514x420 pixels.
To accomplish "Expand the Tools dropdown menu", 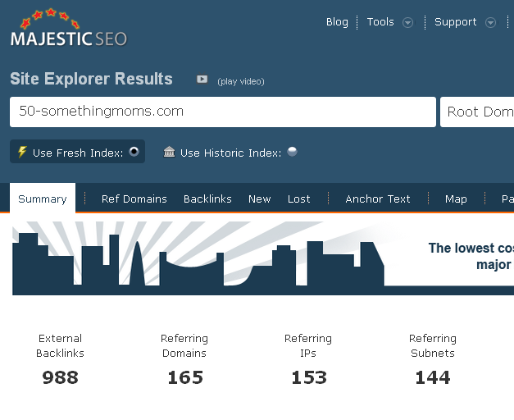I will (407, 23).
